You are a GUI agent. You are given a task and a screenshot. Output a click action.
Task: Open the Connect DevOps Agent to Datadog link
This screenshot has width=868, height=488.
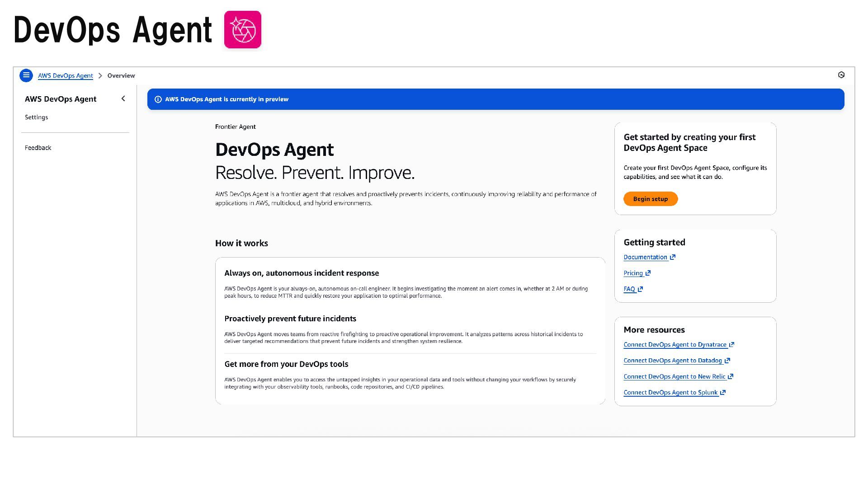[x=672, y=361]
